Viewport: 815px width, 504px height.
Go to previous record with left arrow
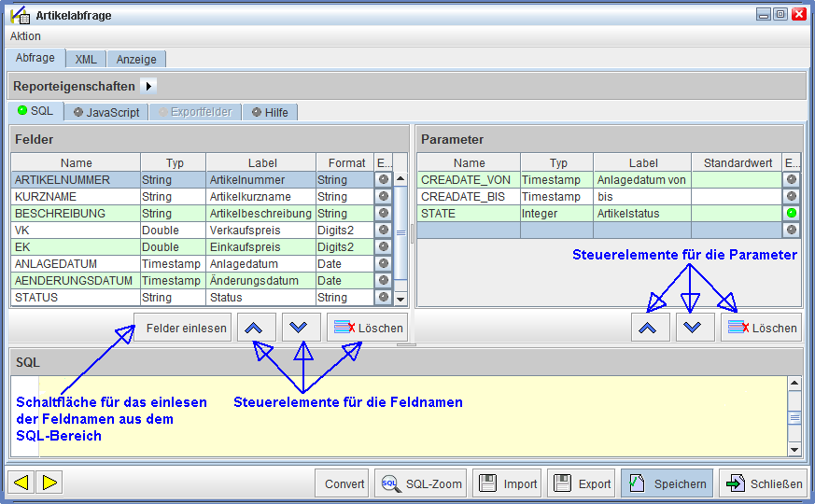pyautogui.click(x=21, y=483)
